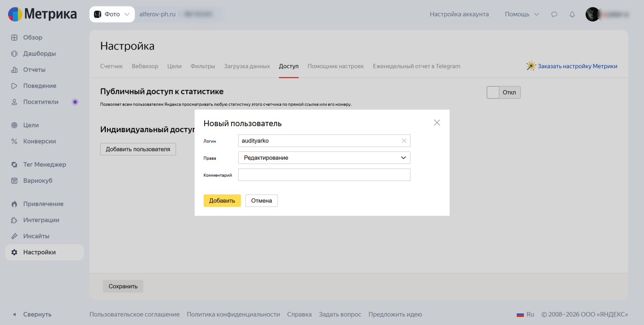
Task: Open Предложить идею footer link
Action: tap(395, 314)
